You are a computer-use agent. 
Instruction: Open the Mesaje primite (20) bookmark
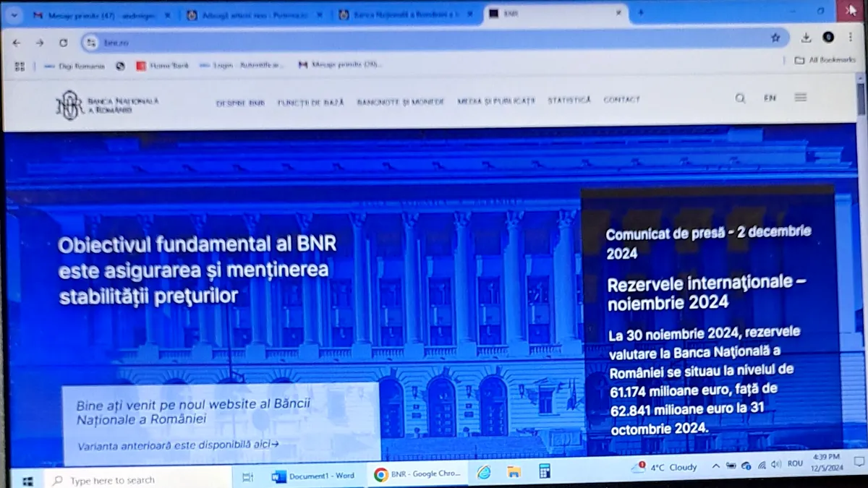pos(340,65)
